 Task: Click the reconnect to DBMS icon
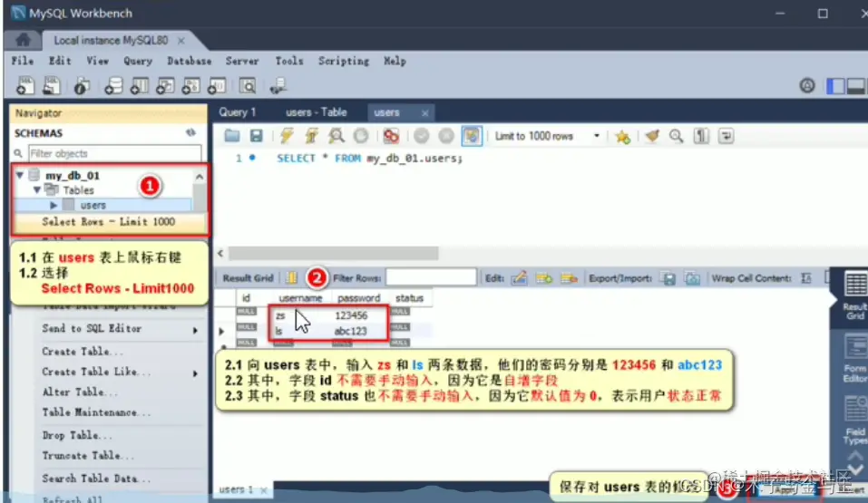[278, 86]
